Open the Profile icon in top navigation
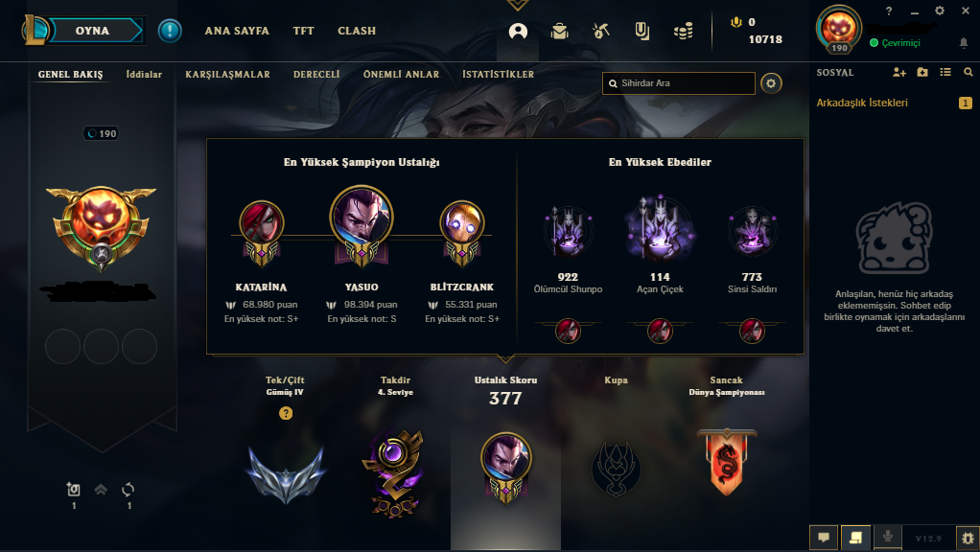 (518, 31)
